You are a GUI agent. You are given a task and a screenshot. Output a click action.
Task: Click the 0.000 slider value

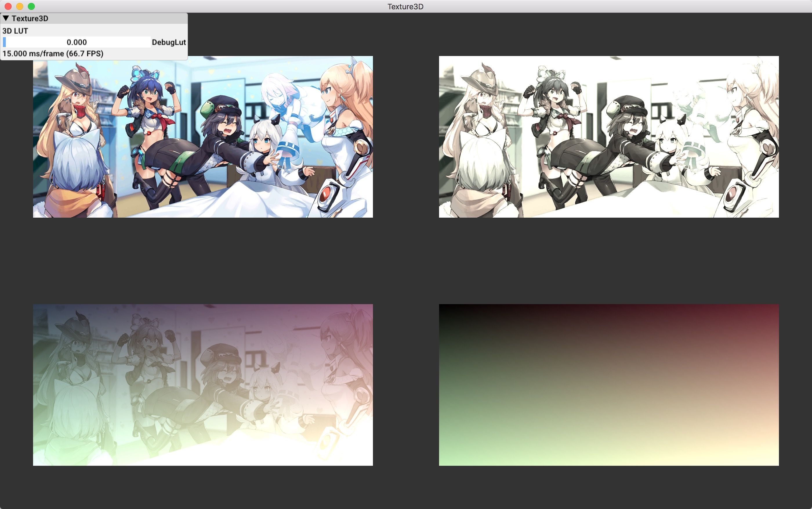click(77, 42)
